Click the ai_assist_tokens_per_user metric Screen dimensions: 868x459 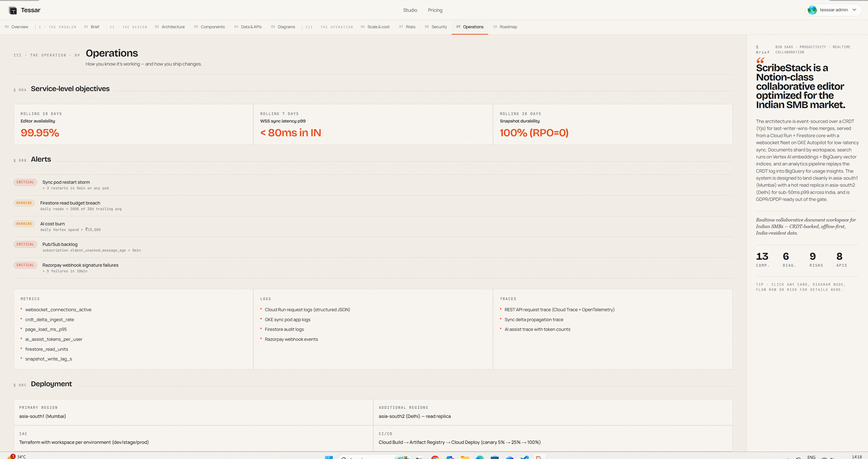click(x=54, y=339)
